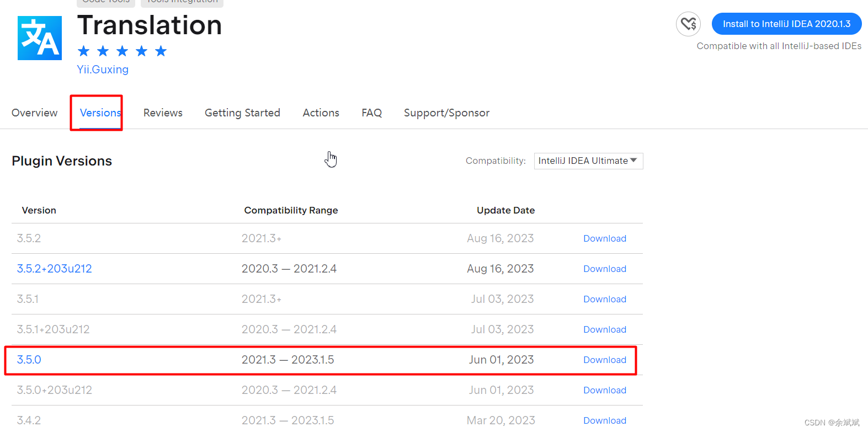Click the Jun 01, 2023 date for 3.5.0

pyautogui.click(x=501, y=360)
